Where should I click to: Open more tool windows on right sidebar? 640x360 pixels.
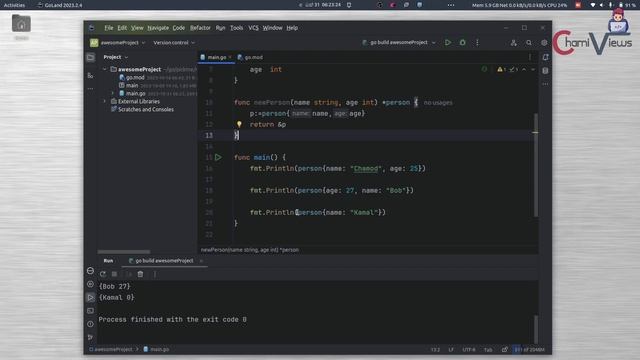[x=545, y=84]
